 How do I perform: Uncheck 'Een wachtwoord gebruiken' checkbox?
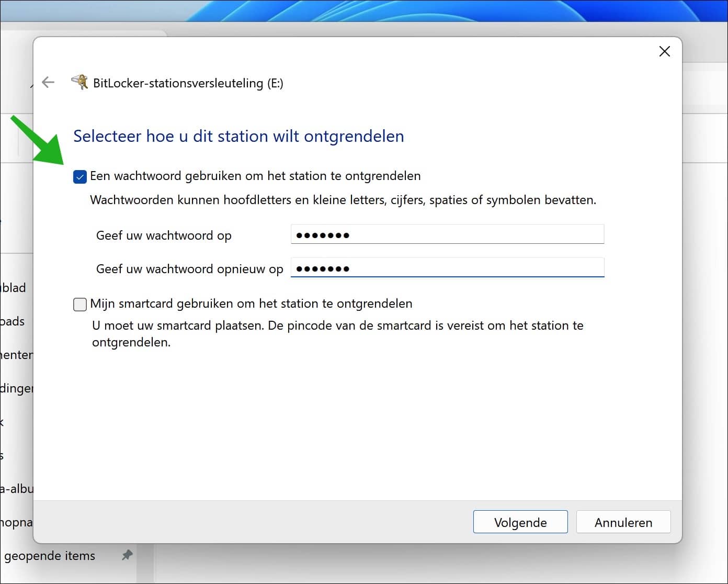click(x=80, y=177)
